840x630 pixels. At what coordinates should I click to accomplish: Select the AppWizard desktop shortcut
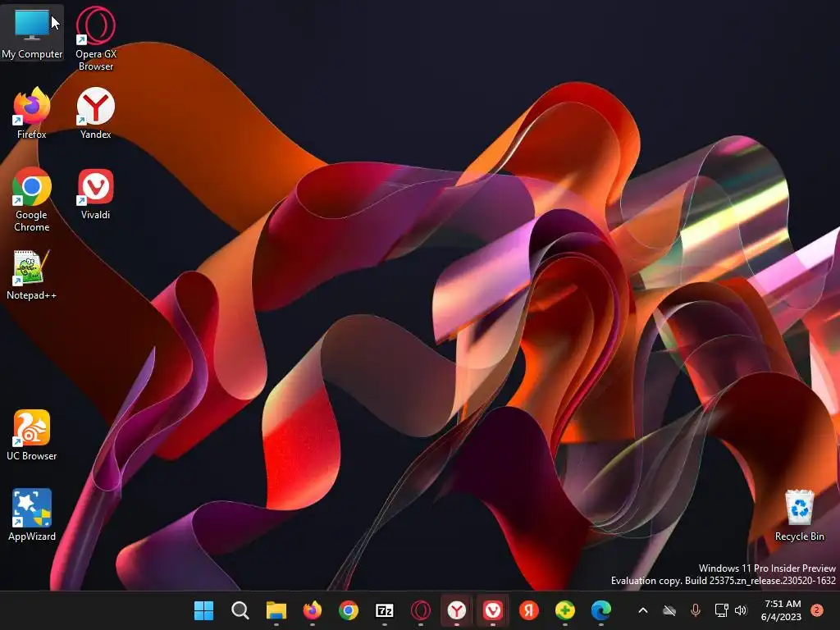pos(32,515)
